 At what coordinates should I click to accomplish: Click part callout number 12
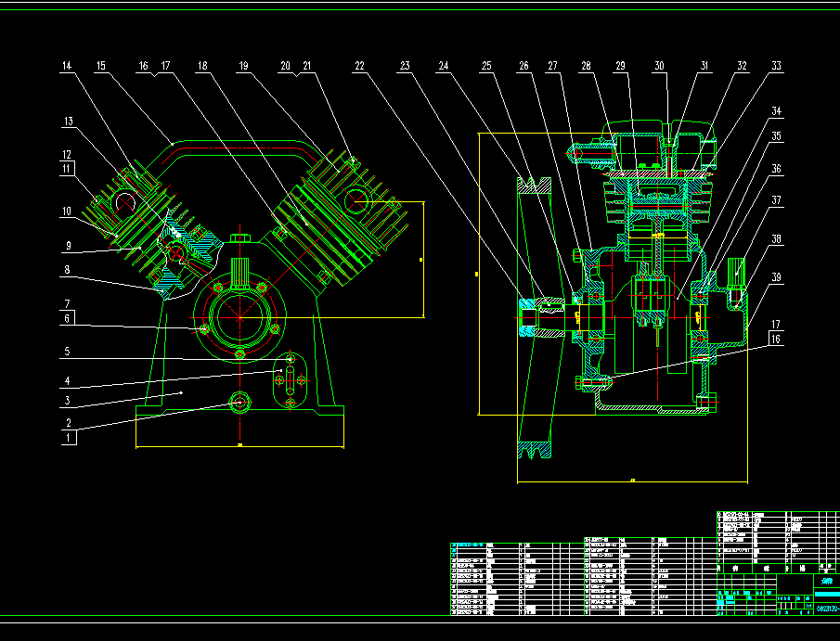pyautogui.click(x=67, y=155)
